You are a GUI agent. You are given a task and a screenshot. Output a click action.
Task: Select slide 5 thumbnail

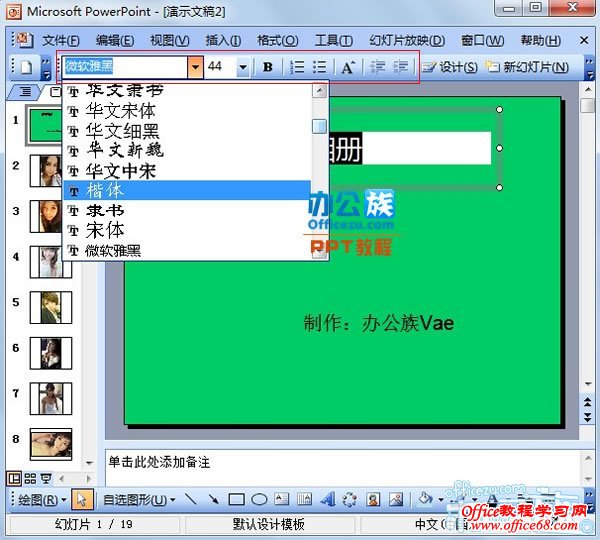[51, 307]
